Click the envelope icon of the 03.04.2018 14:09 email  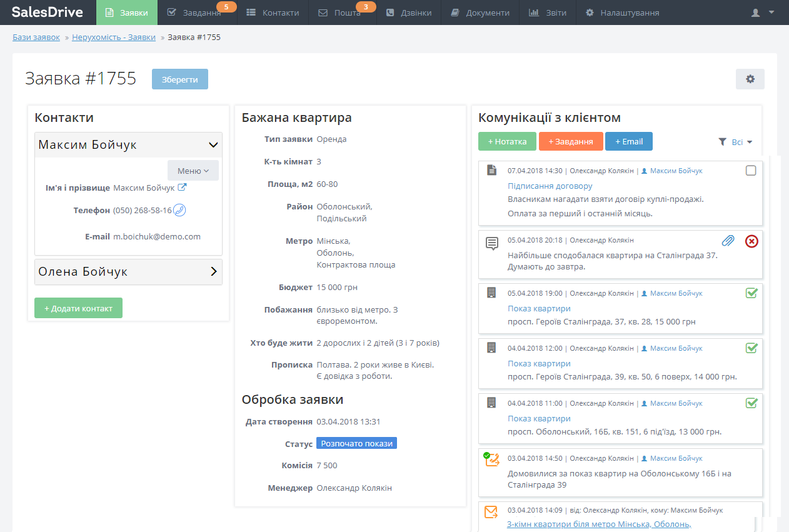click(491, 513)
